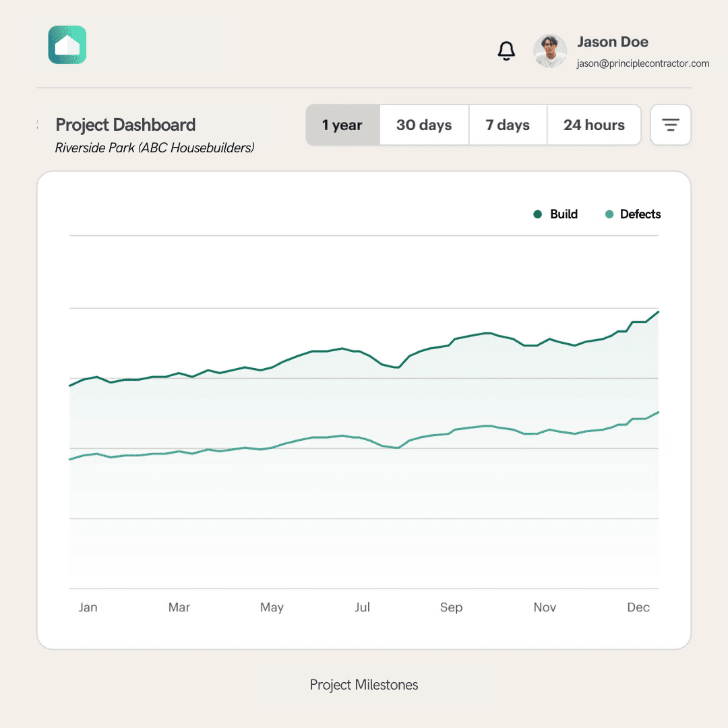Screen dimensions: 728x728
Task: Click the Jason Doe user name
Action: (613, 42)
